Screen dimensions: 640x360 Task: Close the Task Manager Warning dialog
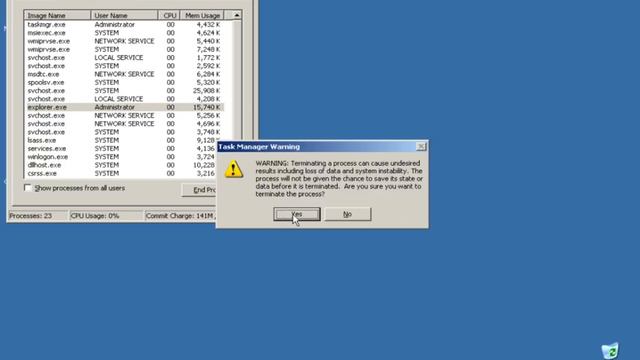pos(421,147)
